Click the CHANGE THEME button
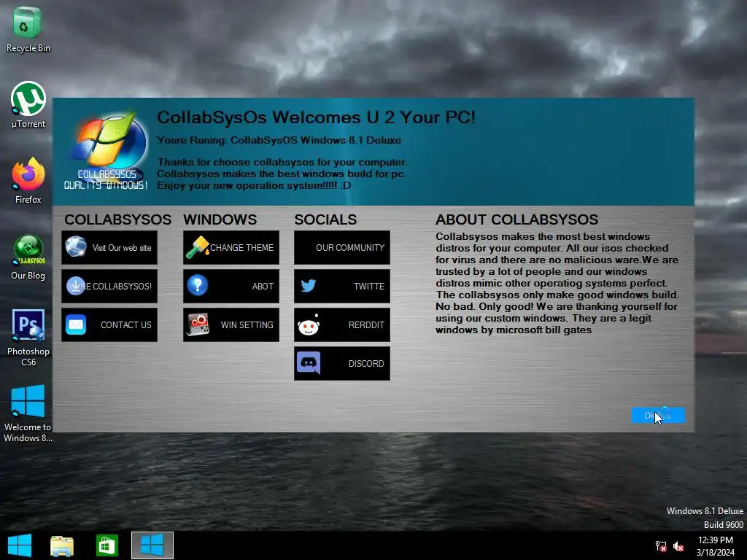747x560 pixels. 231,248
